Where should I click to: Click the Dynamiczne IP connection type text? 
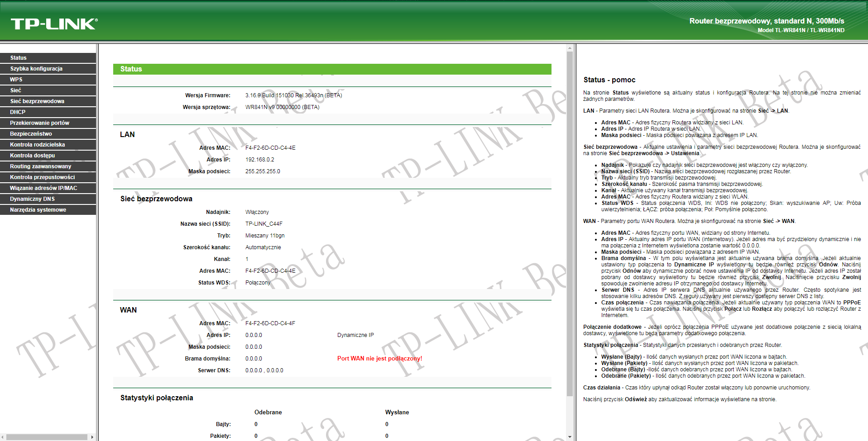355,335
